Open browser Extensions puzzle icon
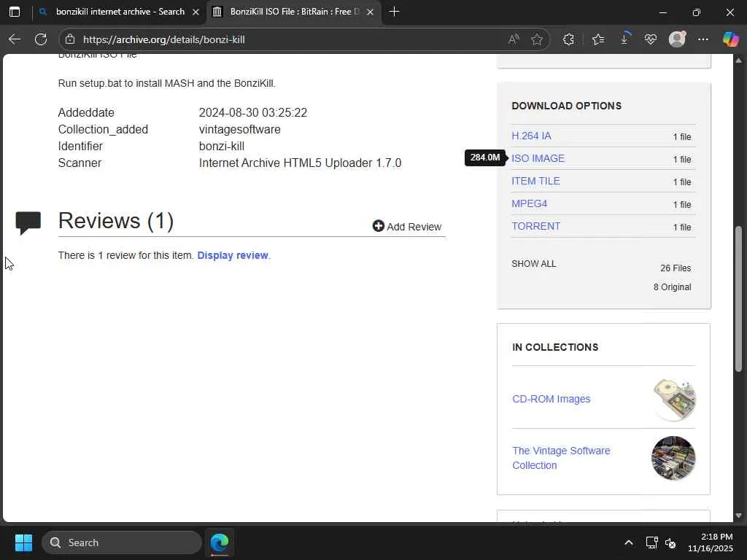The height and width of the screenshot is (560, 747). click(x=568, y=39)
